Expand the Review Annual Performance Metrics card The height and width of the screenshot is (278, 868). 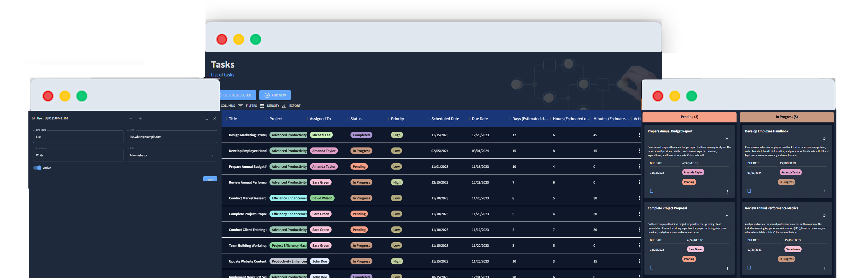(824, 216)
